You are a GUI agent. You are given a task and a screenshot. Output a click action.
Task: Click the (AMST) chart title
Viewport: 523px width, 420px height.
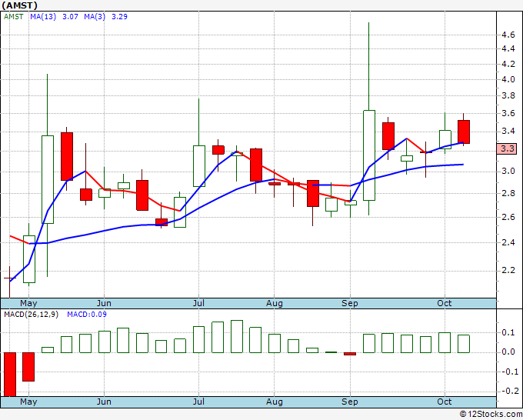tap(20, 5)
